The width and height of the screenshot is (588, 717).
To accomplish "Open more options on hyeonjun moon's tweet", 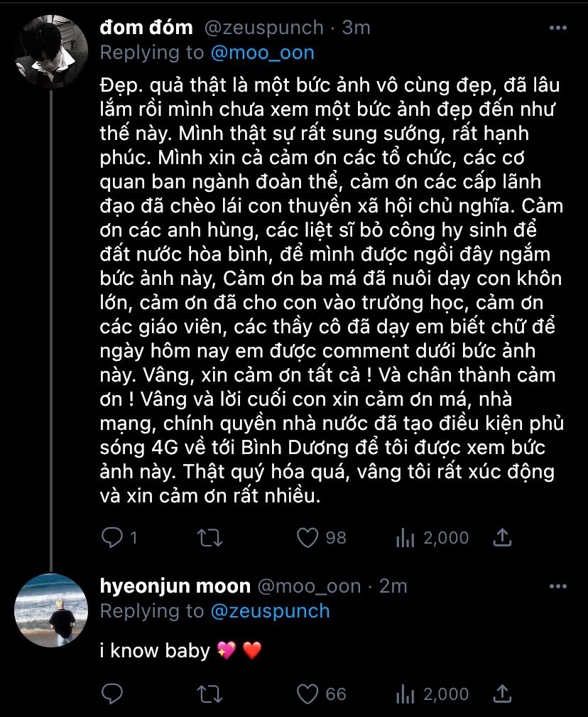I will 559,586.
